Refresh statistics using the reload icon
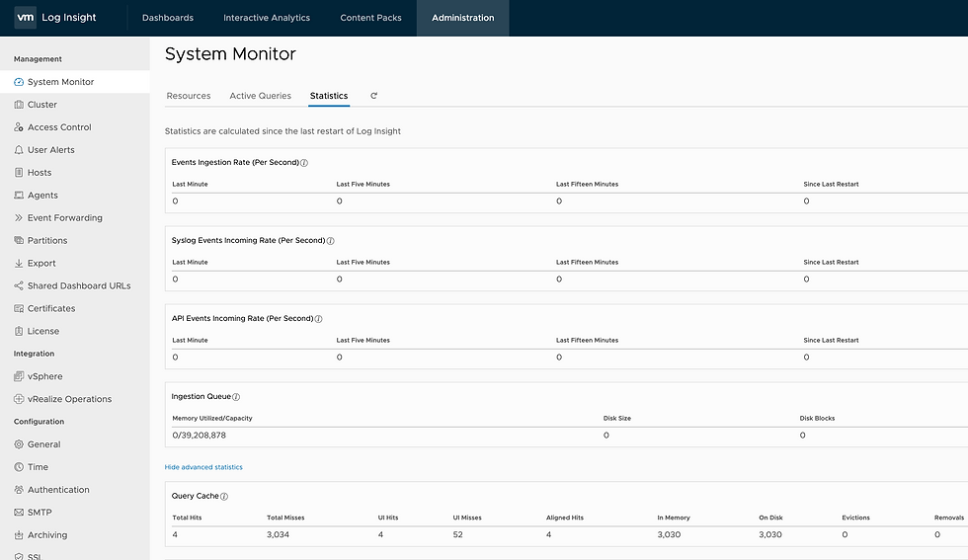Screen dimensions: 968x560 point(373,96)
